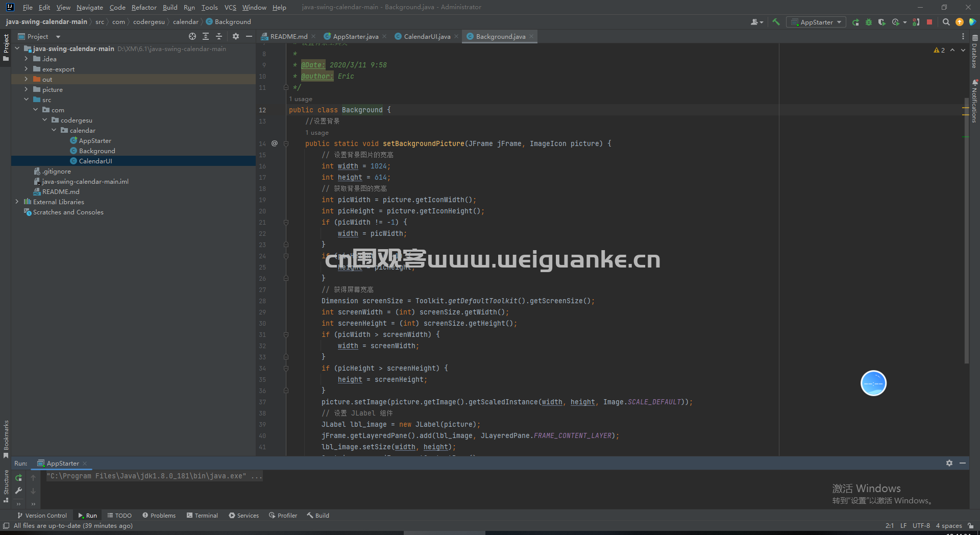Toggle tool window bars at bottom-left corner
The width and height of the screenshot is (980, 535).
click(x=6, y=526)
